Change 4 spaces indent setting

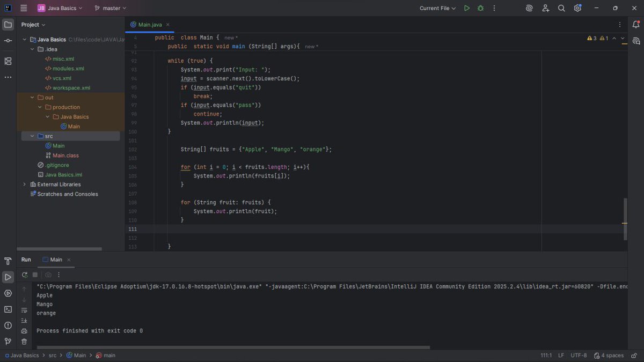tap(609, 356)
